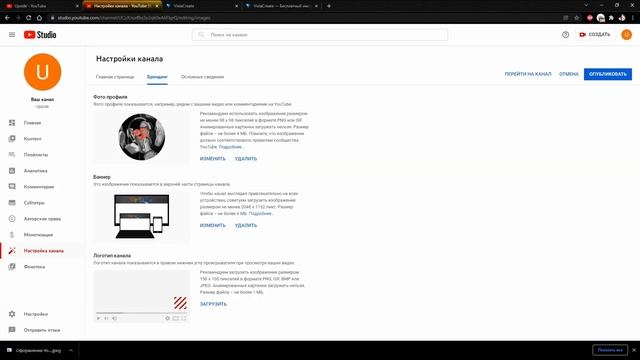
Task: Select Настройка канала in the sidebar
Action: click(x=42, y=251)
